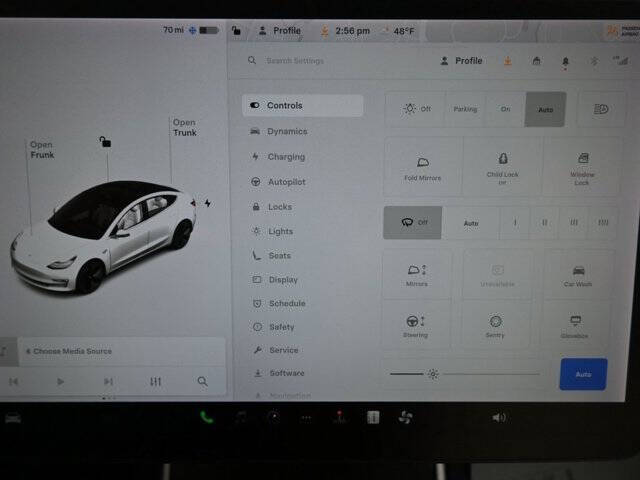Viewport: 640px width, 480px height.
Task: Skip to next media track
Action: (108, 382)
